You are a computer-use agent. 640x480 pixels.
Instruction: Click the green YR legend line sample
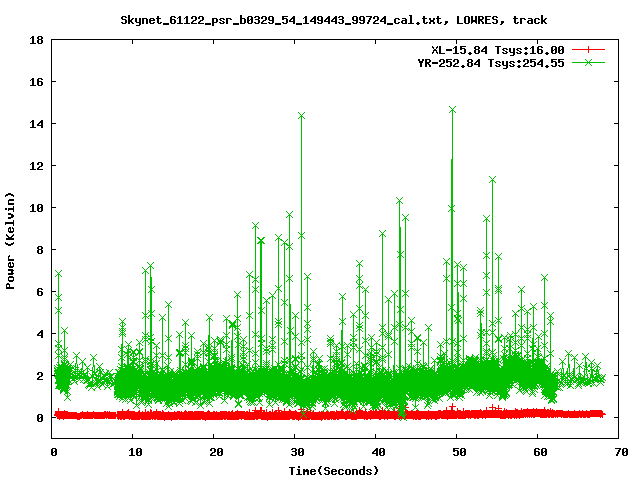(589, 62)
